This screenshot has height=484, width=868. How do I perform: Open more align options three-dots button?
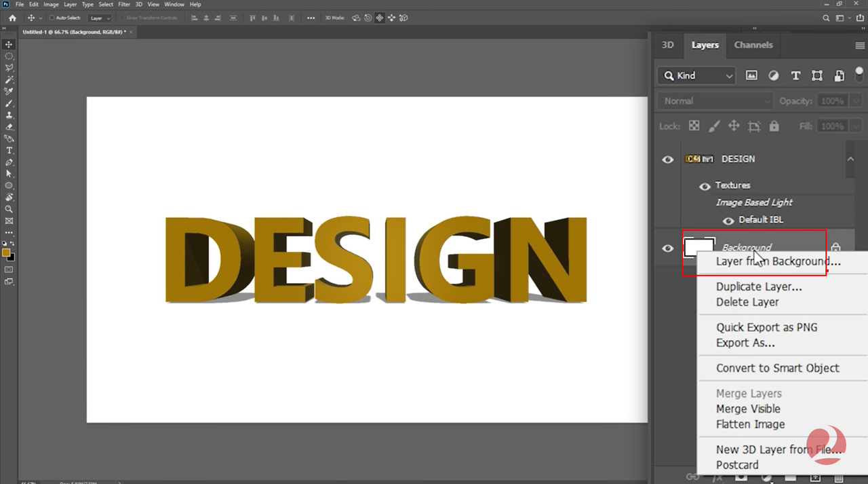tap(311, 18)
